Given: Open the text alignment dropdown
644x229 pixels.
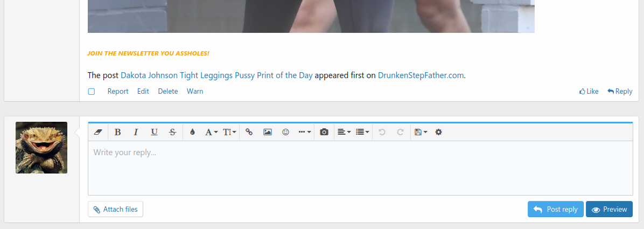Looking at the screenshot, I should [344, 132].
